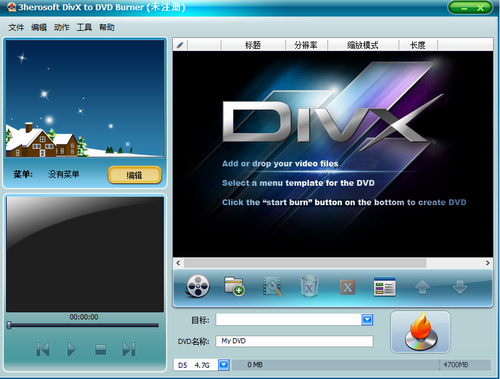Viewport: 500px width, 379px height.
Task: Play the video preview
Action: [x=71, y=349]
